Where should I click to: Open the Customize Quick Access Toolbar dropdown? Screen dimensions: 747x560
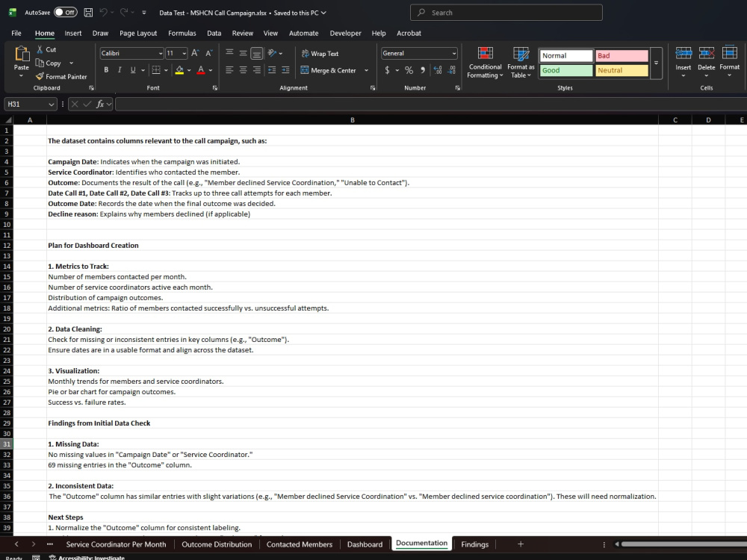point(144,13)
